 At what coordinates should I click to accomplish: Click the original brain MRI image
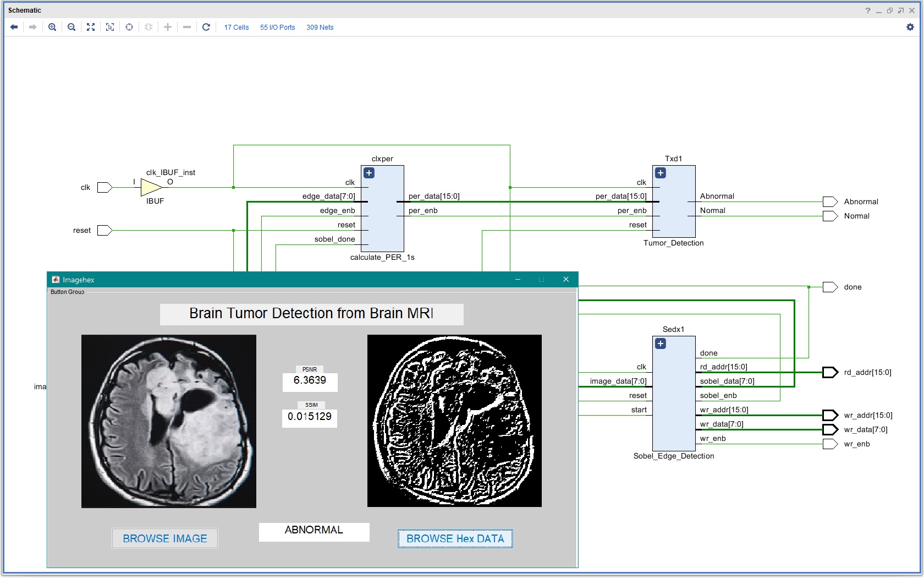pyautogui.click(x=169, y=421)
